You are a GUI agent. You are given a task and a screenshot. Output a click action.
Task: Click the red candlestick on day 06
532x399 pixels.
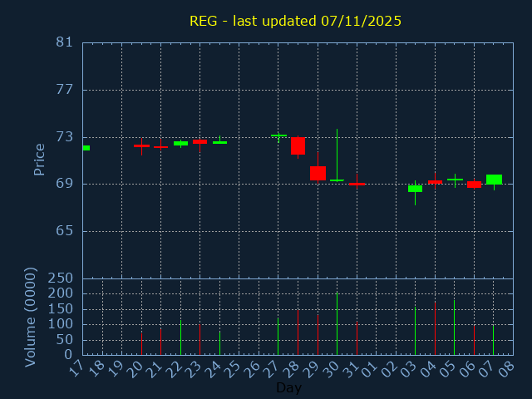point(474,185)
